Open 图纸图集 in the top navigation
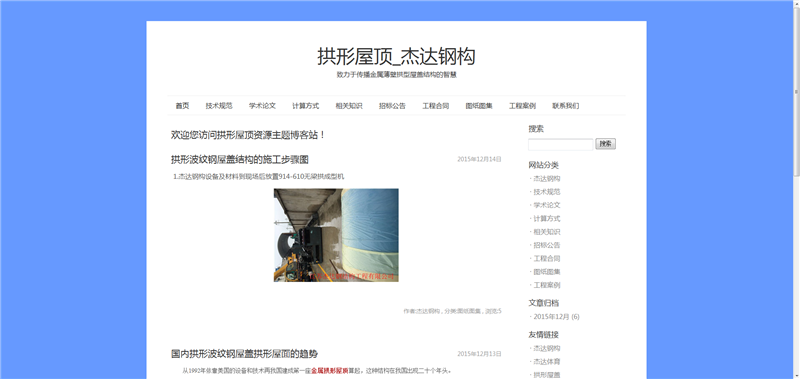 tap(479, 106)
